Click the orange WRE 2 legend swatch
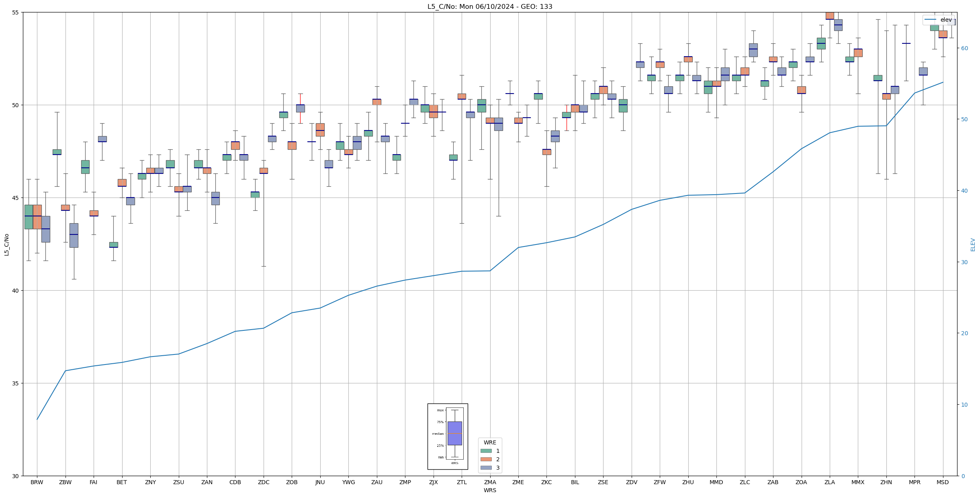This screenshot has width=980, height=497. pyautogui.click(x=486, y=459)
